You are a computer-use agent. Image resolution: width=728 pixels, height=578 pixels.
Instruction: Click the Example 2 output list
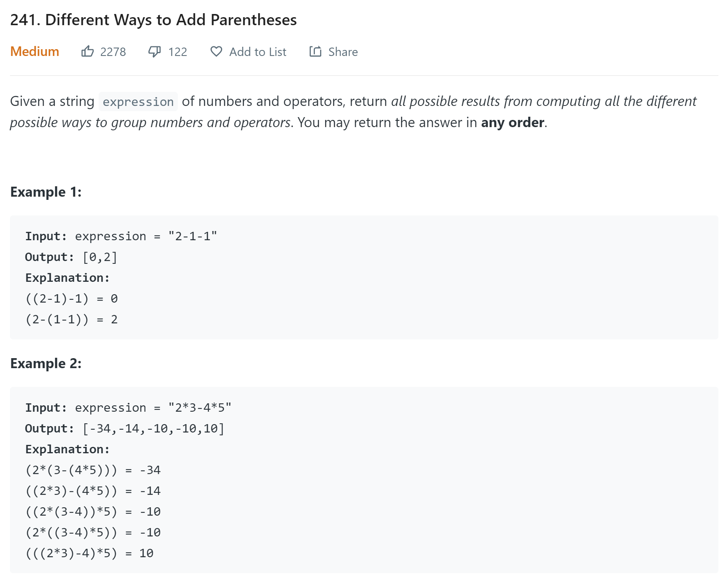pos(153,429)
